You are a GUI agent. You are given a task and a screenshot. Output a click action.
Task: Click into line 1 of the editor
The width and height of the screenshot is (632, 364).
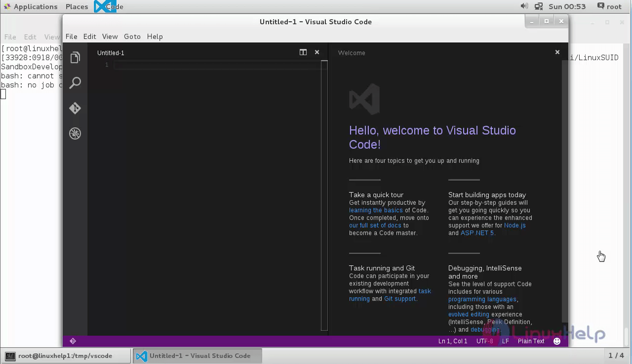coord(217,65)
